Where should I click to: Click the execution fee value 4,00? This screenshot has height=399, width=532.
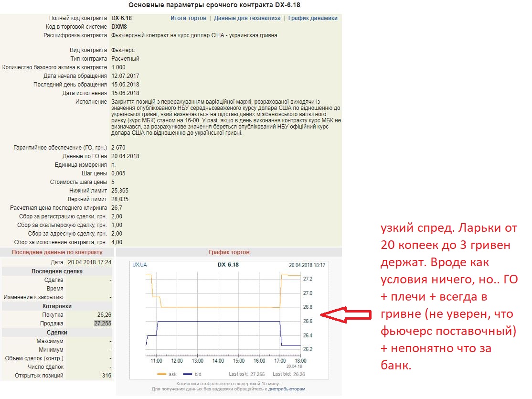pyautogui.click(x=117, y=242)
